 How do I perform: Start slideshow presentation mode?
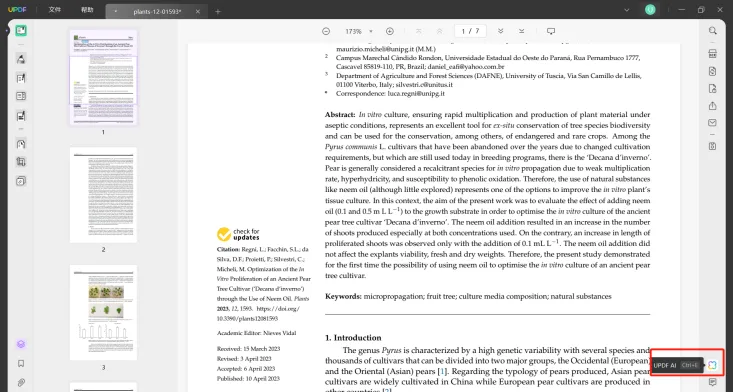(x=551, y=31)
